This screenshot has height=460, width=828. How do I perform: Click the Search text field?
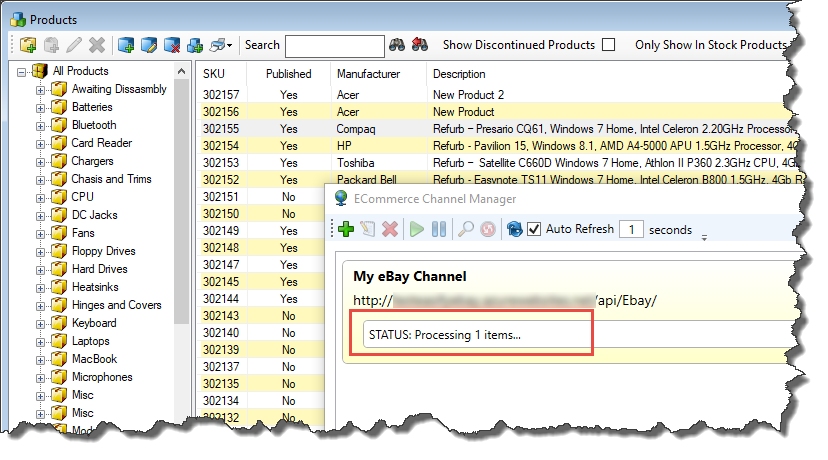pyautogui.click(x=334, y=46)
